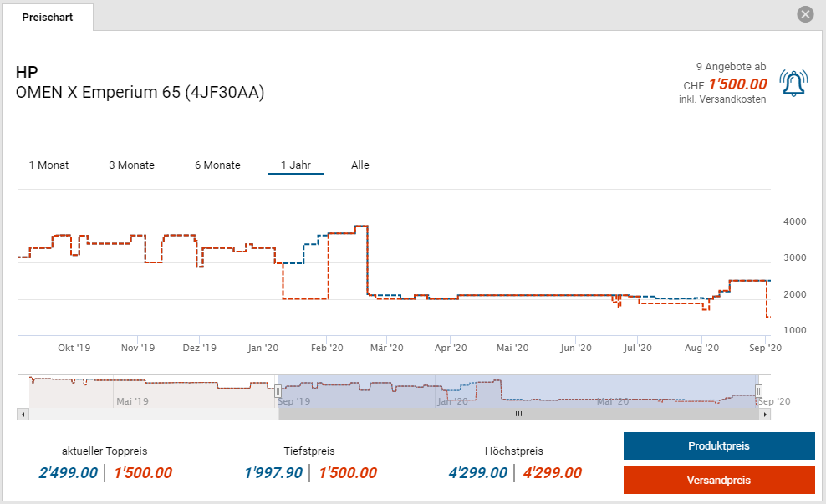Click the price alert bell icon

click(793, 83)
